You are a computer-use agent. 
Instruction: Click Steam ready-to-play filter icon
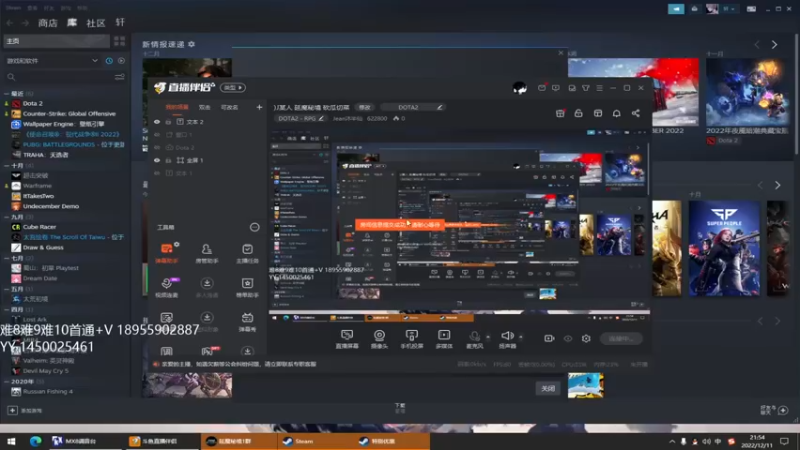[121, 61]
